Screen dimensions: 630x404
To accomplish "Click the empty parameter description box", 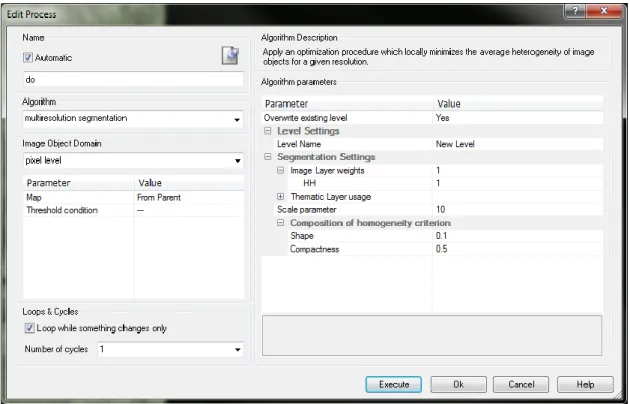I will click(432, 335).
